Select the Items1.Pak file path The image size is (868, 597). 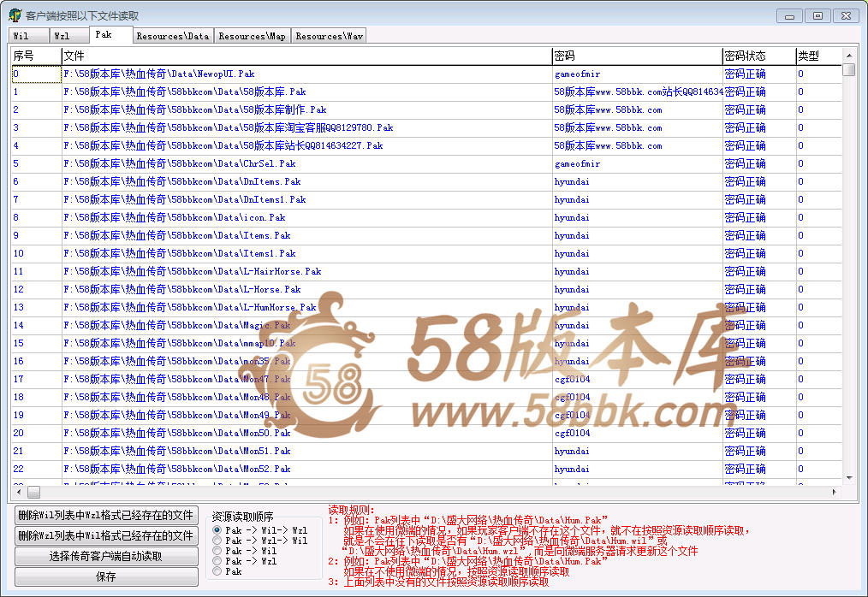click(180, 253)
